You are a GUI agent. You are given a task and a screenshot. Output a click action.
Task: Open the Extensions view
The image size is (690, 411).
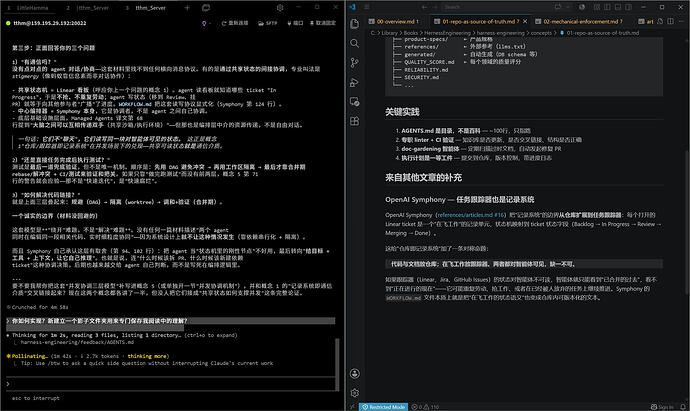[x=355, y=121]
